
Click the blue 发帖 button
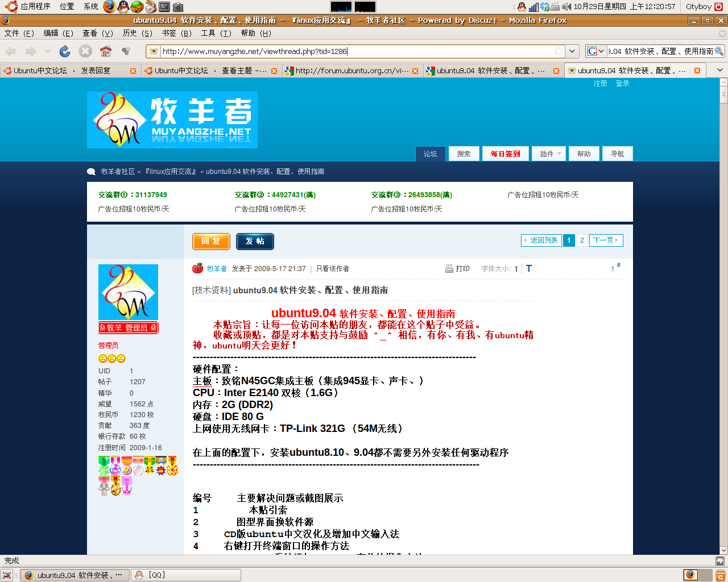(255, 242)
